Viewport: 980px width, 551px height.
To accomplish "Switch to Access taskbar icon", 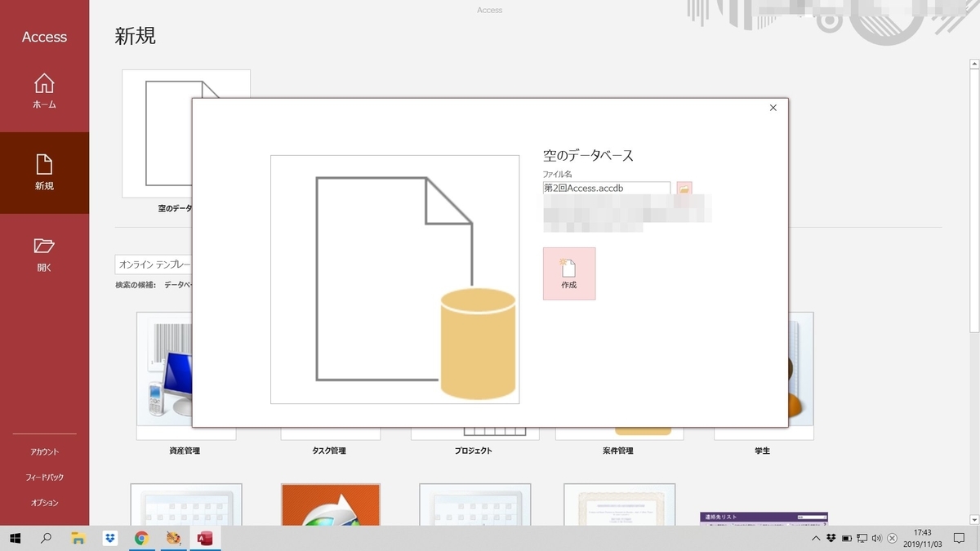I will pos(205,538).
